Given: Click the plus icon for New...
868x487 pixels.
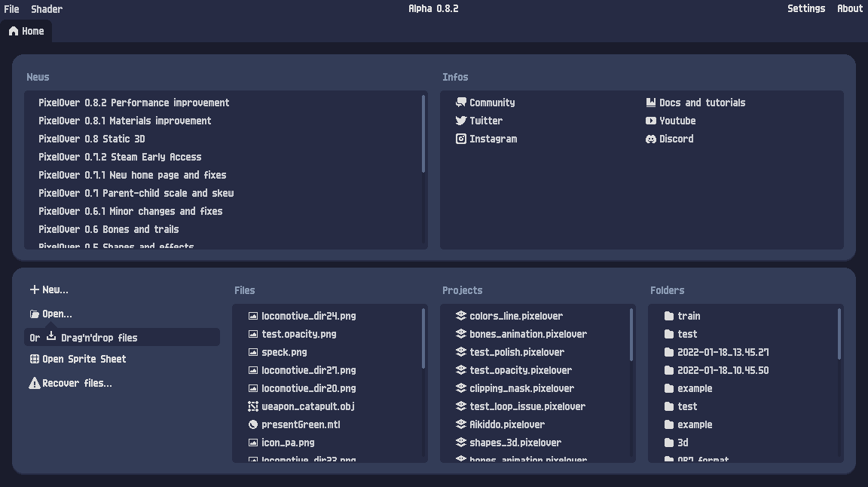Looking at the screenshot, I should tap(35, 289).
